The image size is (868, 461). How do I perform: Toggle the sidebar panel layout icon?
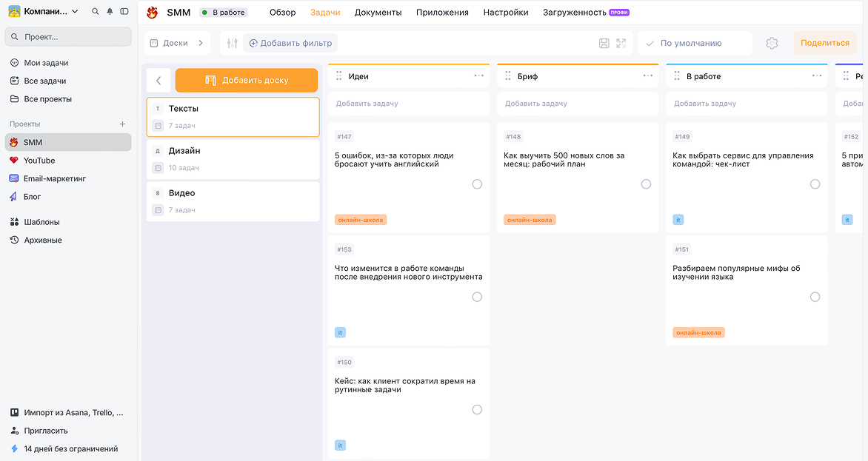[x=124, y=11]
